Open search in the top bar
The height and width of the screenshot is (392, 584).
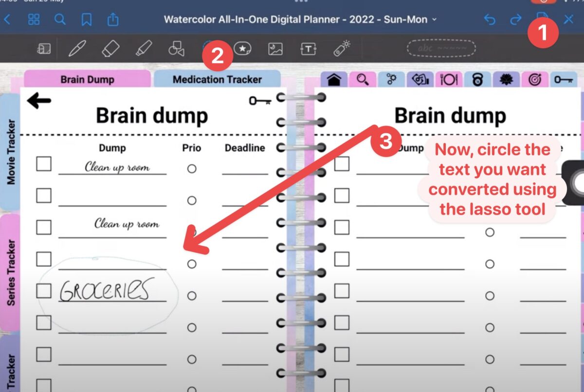(x=60, y=20)
